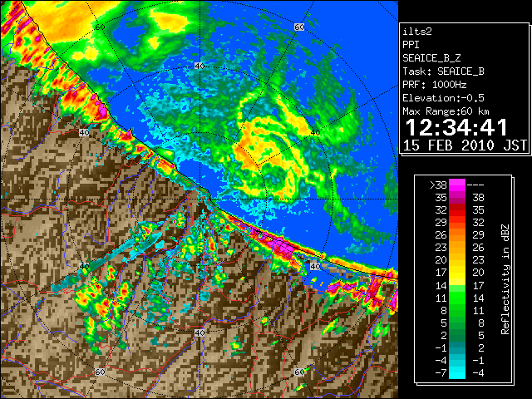Click the '40' range label due south
Image resolution: width=532 pixels, height=399 pixels.
(199, 332)
